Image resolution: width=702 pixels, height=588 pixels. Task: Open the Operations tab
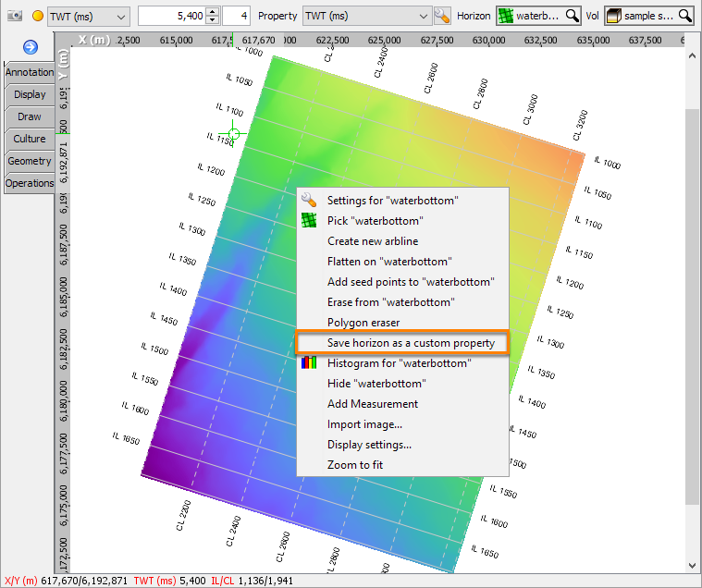[x=29, y=183]
